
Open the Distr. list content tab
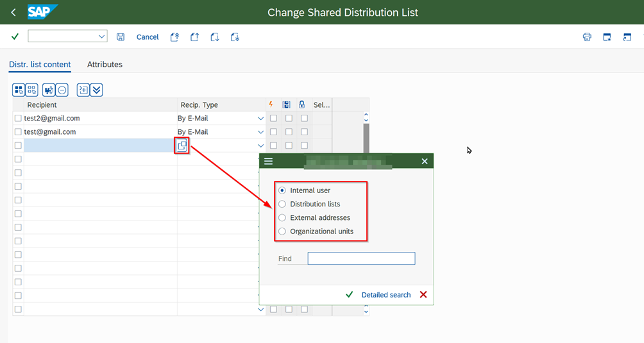tap(40, 65)
